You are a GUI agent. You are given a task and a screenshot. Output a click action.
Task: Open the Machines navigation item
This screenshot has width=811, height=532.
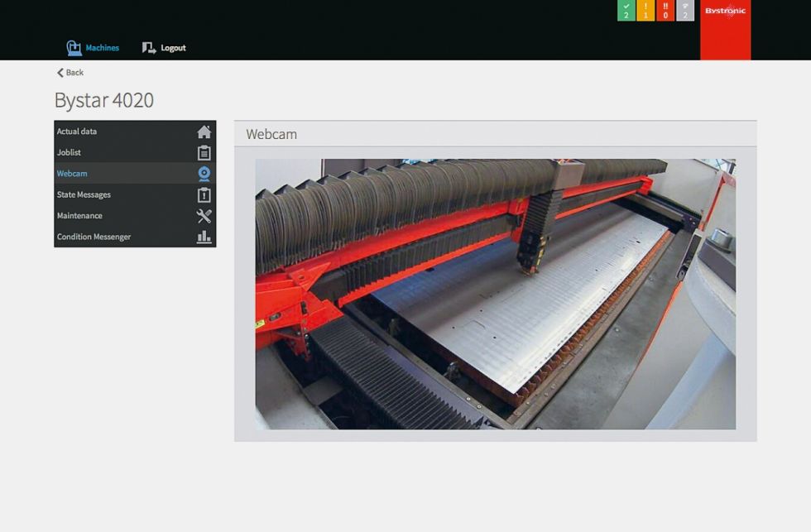(x=93, y=47)
